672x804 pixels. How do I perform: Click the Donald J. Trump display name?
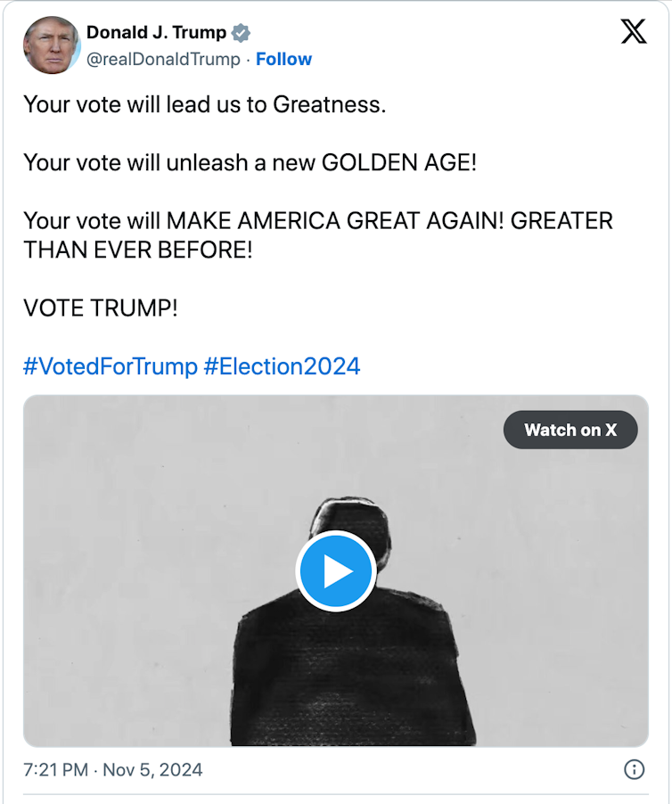[x=156, y=34]
